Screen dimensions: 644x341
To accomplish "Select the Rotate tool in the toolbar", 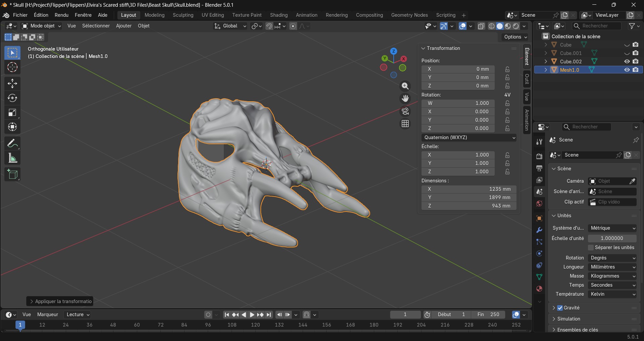I will click(x=12, y=98).
